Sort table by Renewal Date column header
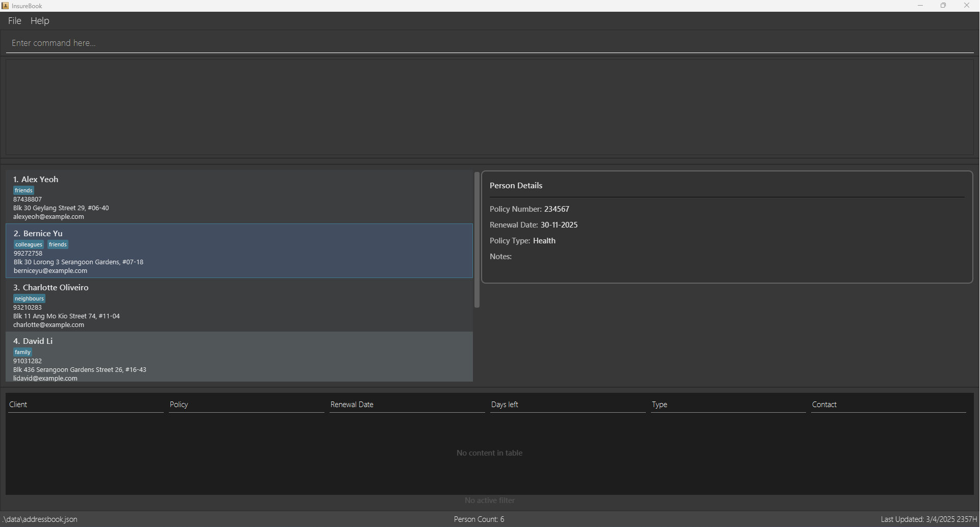This screenshot has height=527, width=980. tap(407, 405)
